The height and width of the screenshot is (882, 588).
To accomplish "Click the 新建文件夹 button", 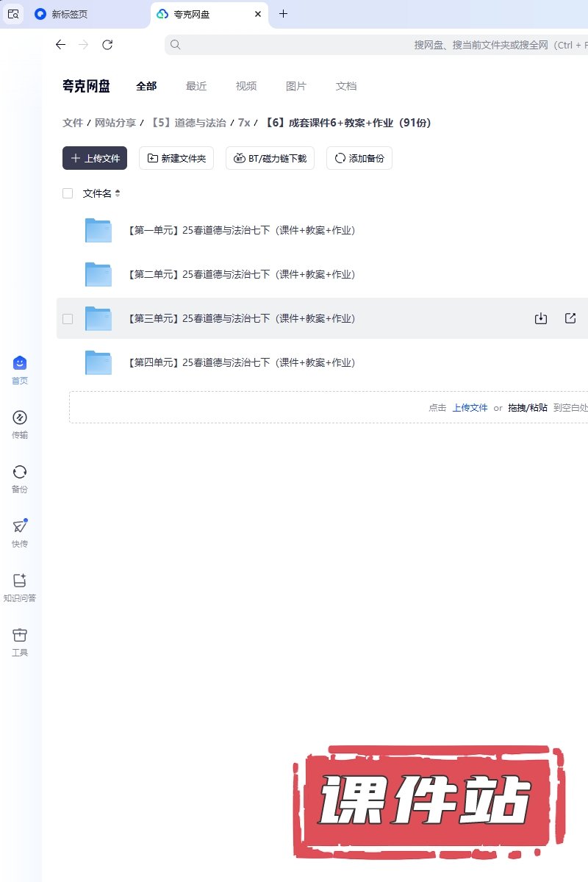I will 176,158.
